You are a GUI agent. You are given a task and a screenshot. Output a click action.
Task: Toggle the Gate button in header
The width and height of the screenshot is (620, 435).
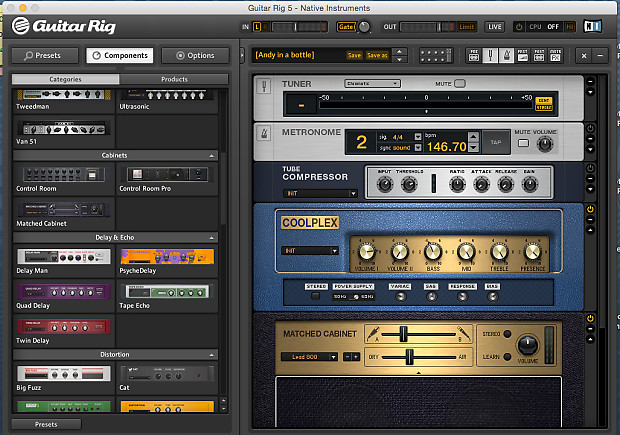(x=346, y=26)
